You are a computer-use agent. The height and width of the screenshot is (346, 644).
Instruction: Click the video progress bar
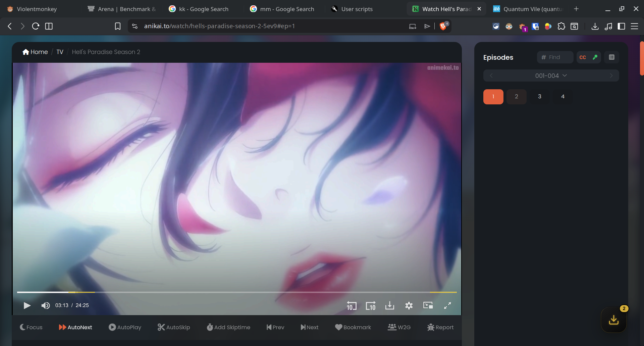(x=237, y=292)
